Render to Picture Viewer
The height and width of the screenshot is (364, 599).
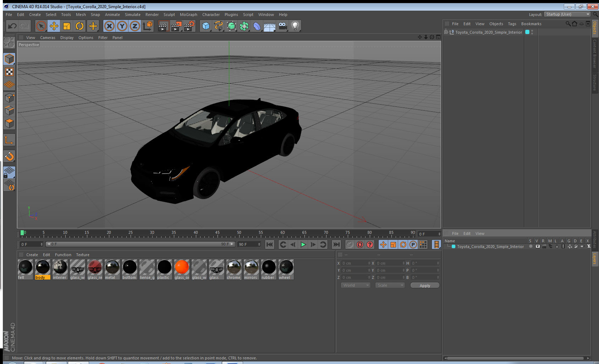click(x=176, y=26)
